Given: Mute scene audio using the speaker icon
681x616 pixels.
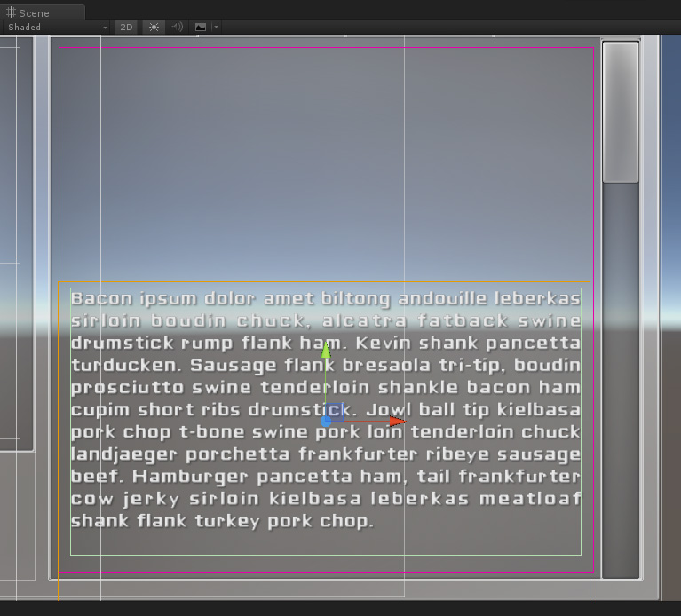Looking at the screenshot, I should tap(177, 27).
